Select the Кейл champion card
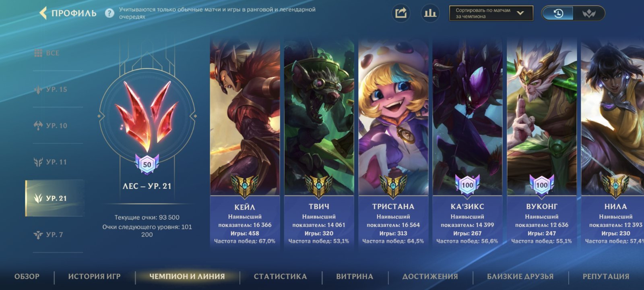Screen dimensions: 644x290 (245, 143)
